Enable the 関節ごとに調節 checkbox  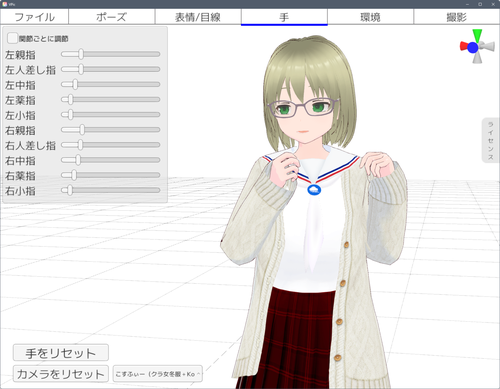[12, 38]
